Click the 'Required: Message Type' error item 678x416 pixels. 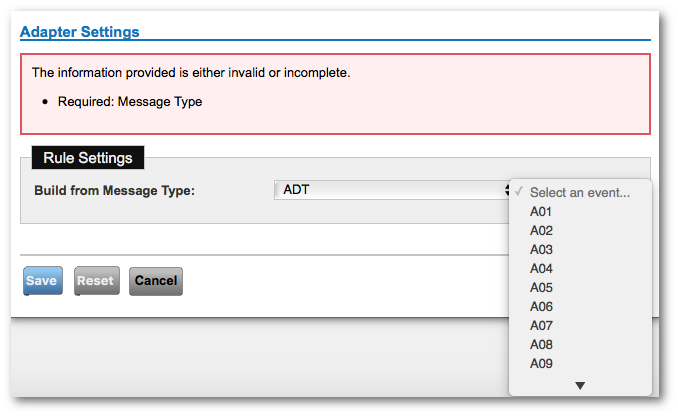click(x=130, y=102)
